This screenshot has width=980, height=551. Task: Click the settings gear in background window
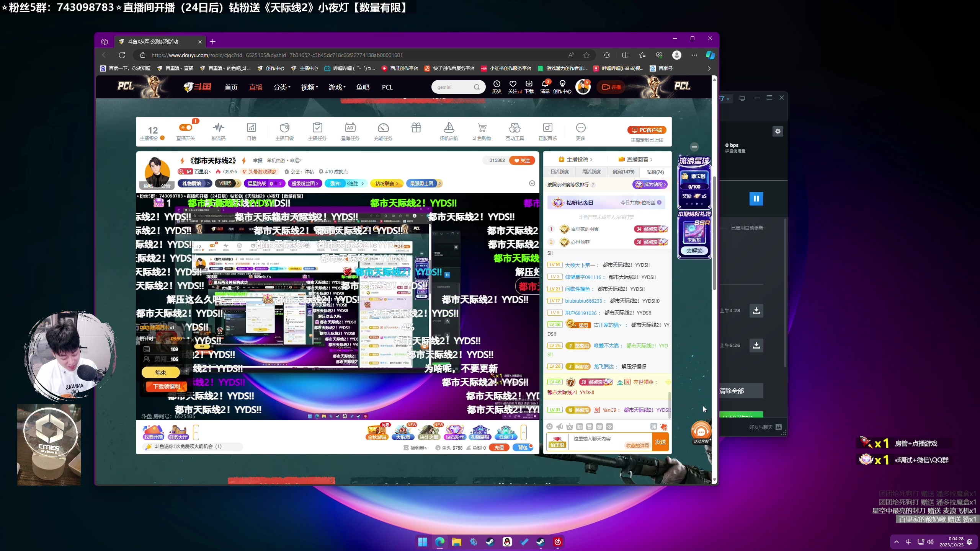tap(777, 131)
